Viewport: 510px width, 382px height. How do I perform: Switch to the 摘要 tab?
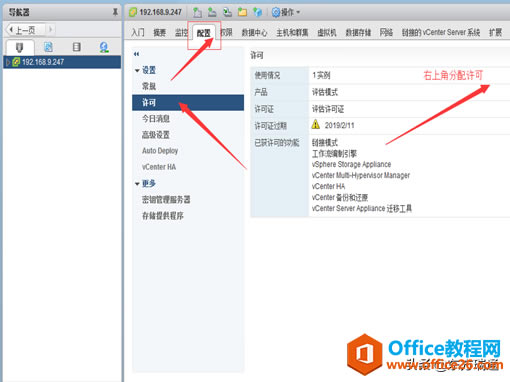click(159, 33)
